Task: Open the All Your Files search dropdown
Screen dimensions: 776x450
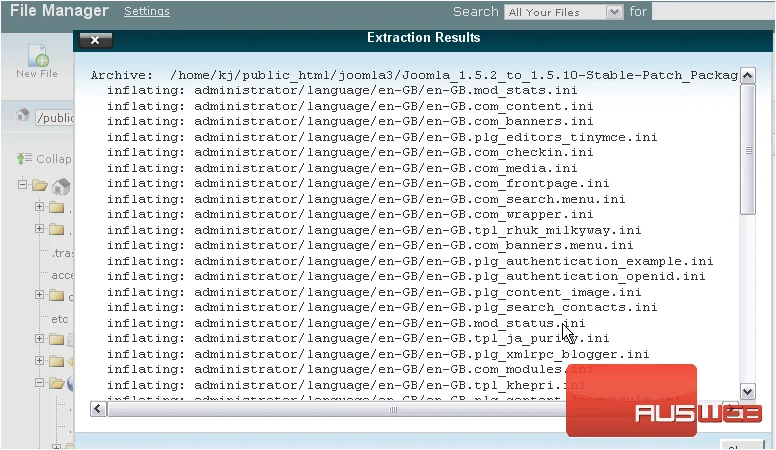Action: click(x=563, y=12)
